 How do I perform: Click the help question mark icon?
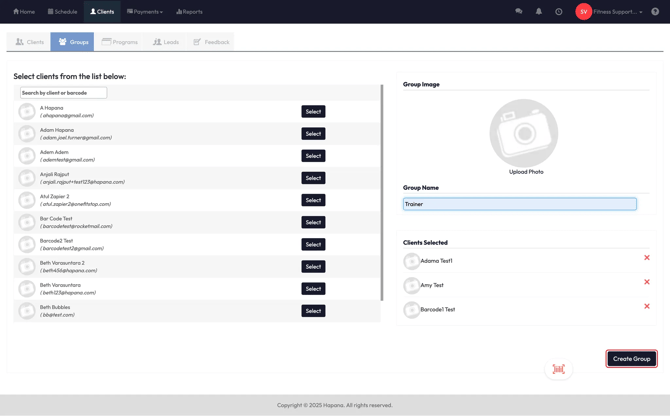[655, 12]
